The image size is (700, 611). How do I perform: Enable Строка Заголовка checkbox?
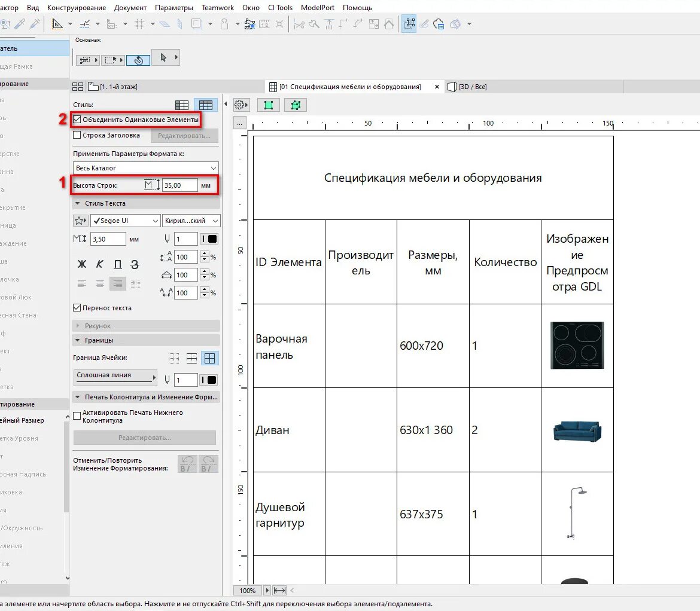pyautogui.click(x=77, y=135)
